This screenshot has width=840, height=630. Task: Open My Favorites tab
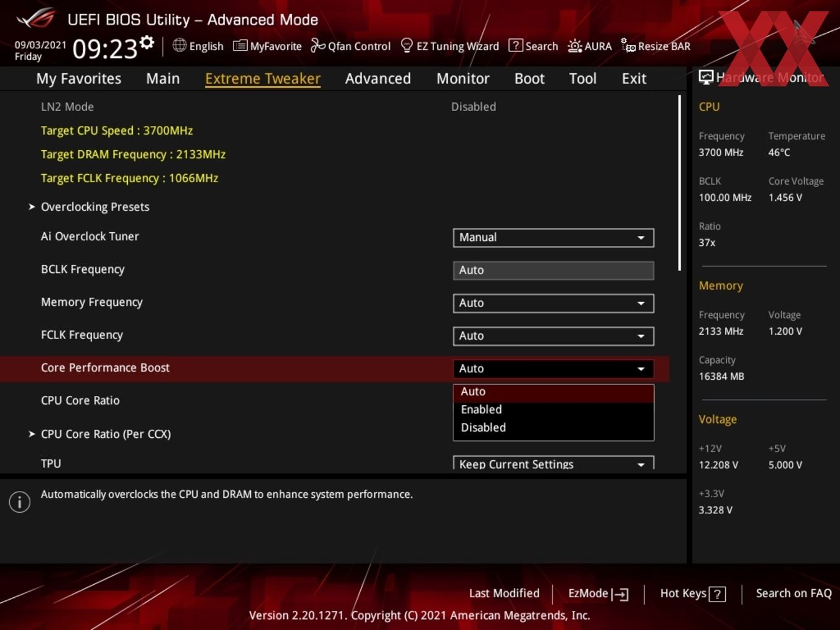tap(78, 78)
